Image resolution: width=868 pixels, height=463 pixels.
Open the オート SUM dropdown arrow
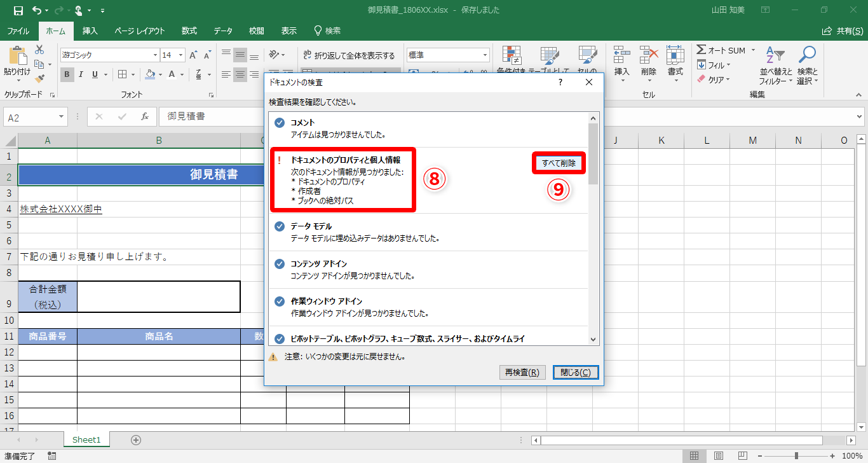pos(753,50)
